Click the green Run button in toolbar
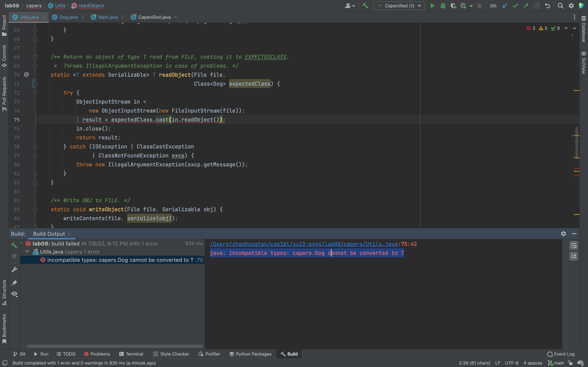The width and height of the screenshot is (588, 367). pyautogui.click(x=432, y=6)
